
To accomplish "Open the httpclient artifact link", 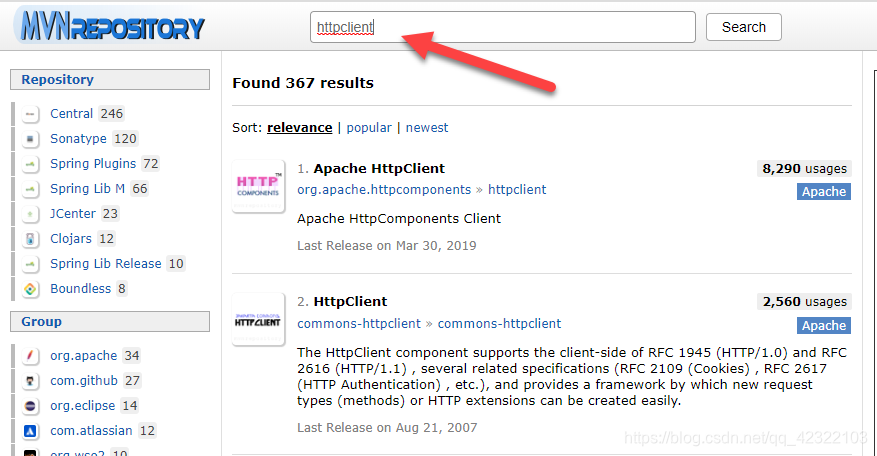I will (517, 190).
